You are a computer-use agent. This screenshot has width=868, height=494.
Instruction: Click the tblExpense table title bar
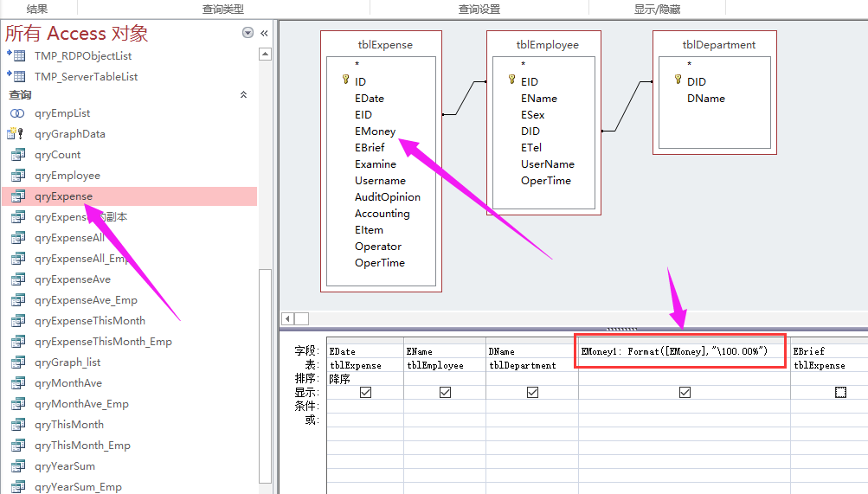click(x=382, y=44)
